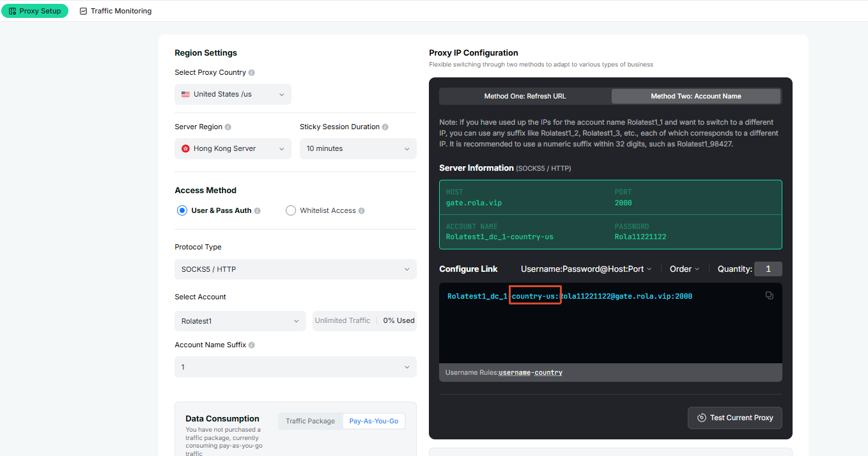Open Sticky Session Duration dropdown
This screenshot has width=868, height=456.
(x=358, y=148)
